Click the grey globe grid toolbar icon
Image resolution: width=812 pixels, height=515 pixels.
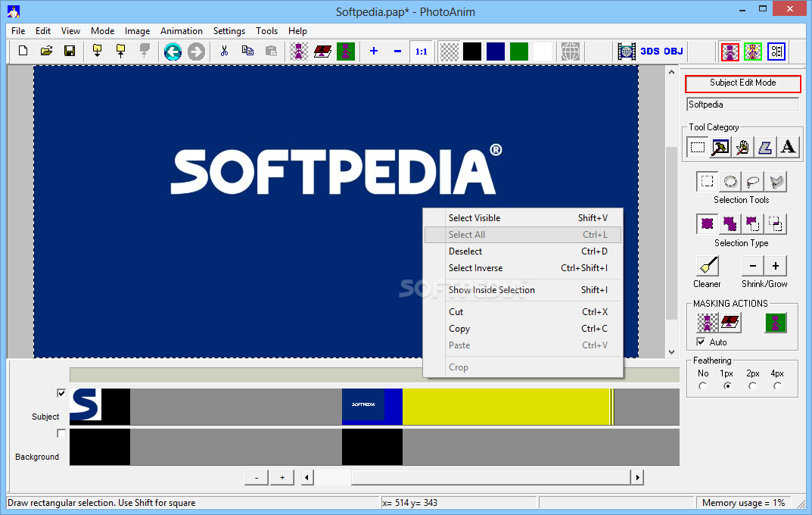point(570,51)
